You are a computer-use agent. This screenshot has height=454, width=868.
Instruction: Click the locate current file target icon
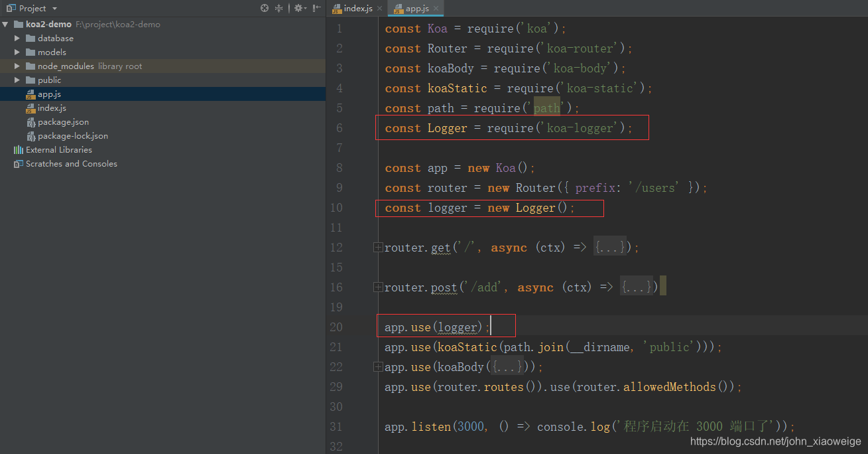click(x=265, y=8)
